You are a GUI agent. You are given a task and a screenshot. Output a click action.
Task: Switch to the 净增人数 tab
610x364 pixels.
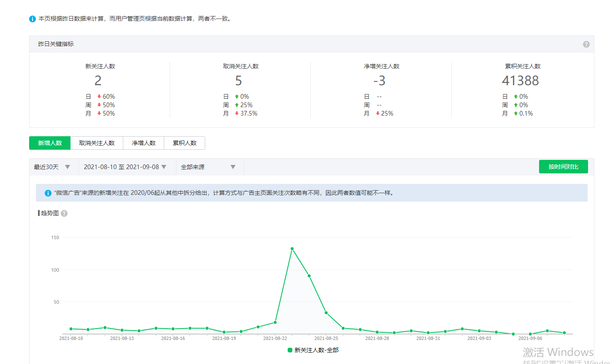[144, 143]
